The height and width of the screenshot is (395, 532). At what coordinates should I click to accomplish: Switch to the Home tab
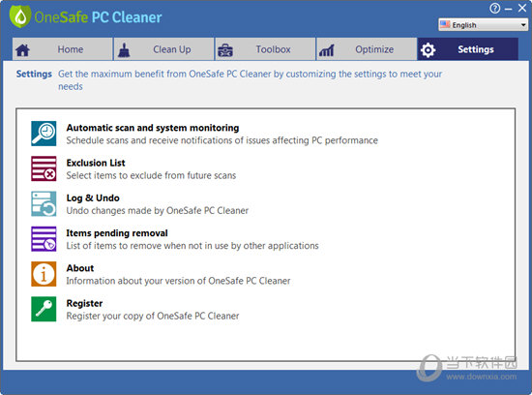tap(63, 49)
